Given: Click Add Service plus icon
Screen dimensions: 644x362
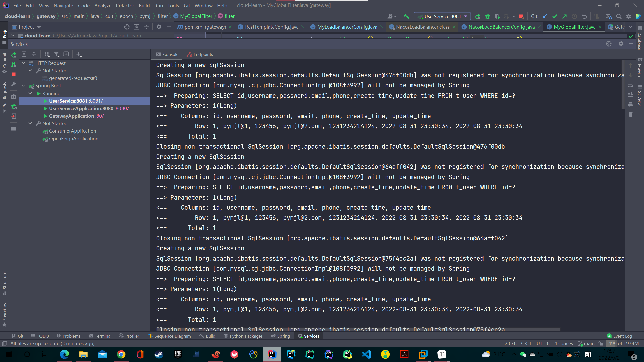Looking at the screenshot, I should pos(79,54).
